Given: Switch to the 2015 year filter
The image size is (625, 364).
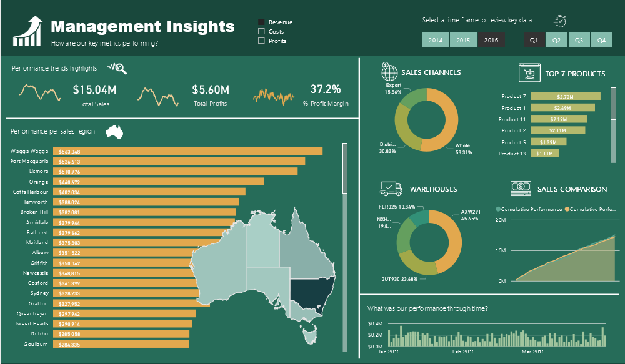Looking at the screenshot, I should pos(463,40).
